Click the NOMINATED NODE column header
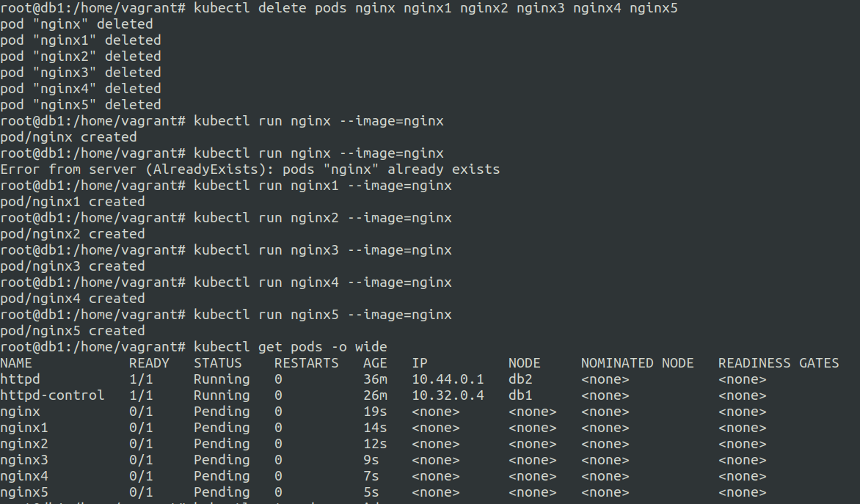This screenshot has height=504, width=860. pos(637,363)
